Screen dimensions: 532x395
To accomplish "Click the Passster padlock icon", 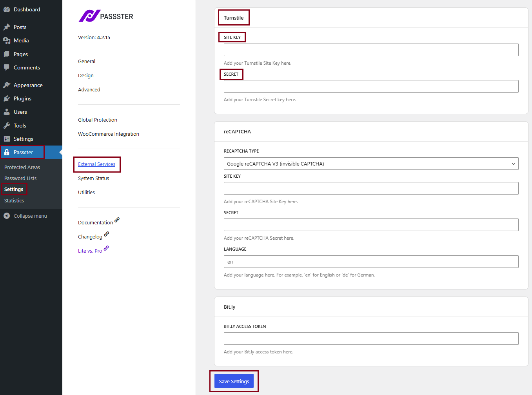I will (x=7, y=152).
